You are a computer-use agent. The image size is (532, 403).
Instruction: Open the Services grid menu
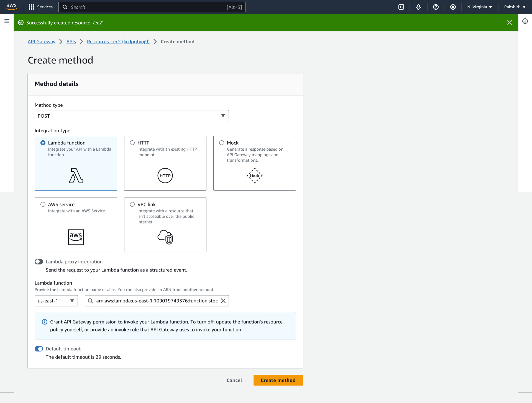point(32,7)
